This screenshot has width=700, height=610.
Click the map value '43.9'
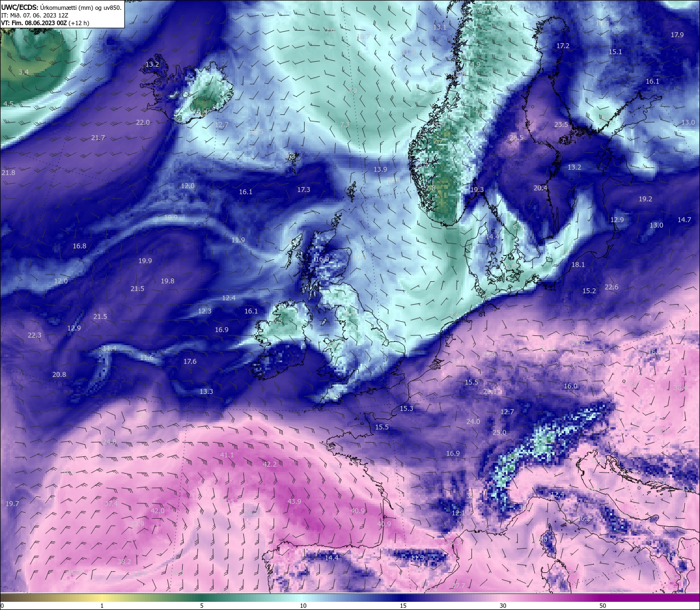294,502
